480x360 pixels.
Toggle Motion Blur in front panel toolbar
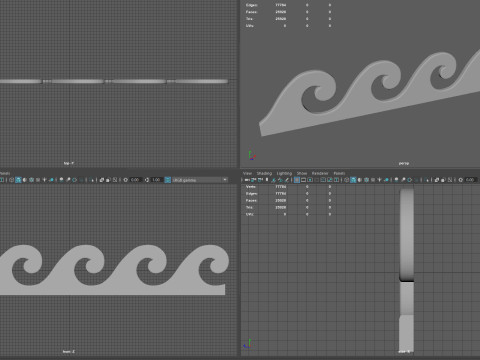coord(68,180)
